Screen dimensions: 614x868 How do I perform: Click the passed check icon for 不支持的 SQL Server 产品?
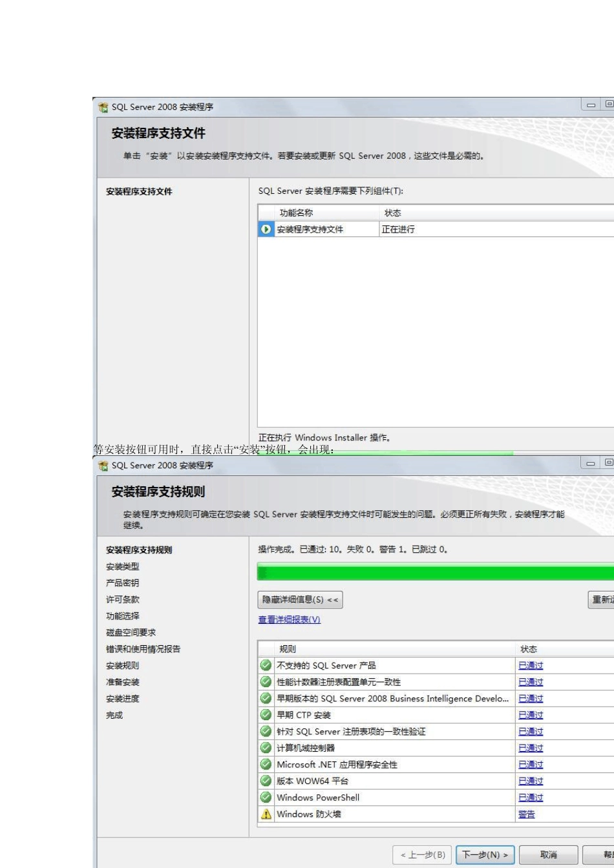(x=266, y=665)
